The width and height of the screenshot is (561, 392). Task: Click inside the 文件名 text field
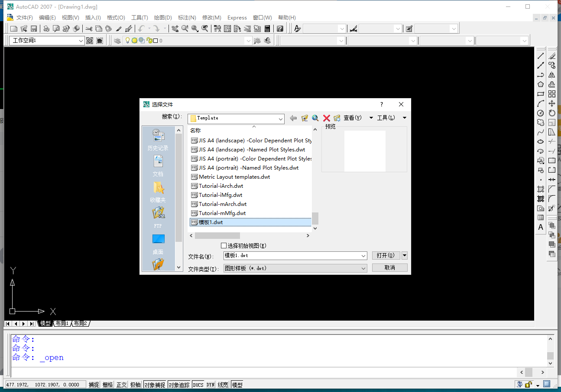[x=291, y=256]
